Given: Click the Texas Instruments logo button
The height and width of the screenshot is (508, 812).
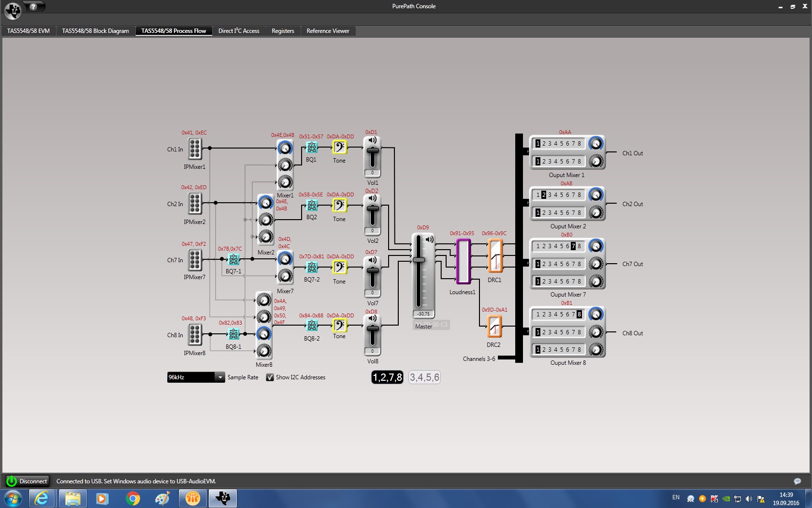Looking at the screenshot, I should [x=13, y=10].
